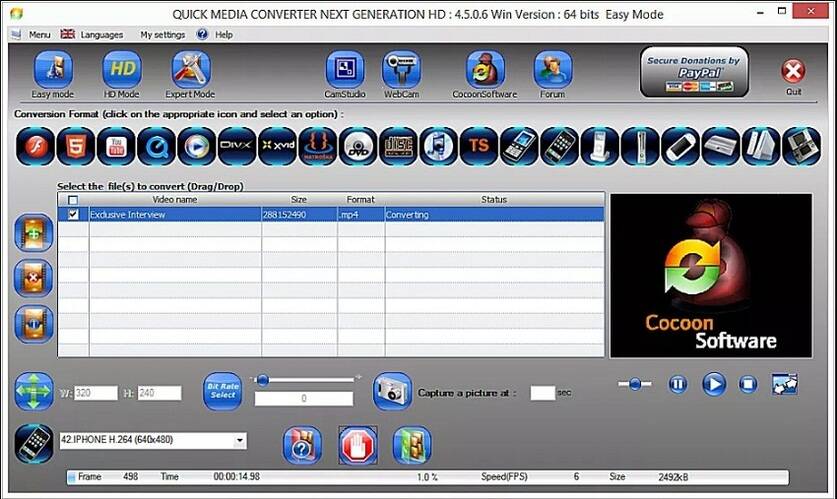Open the WebCam capture tool
Screen dimensions: 837x499
coord(401,69)
